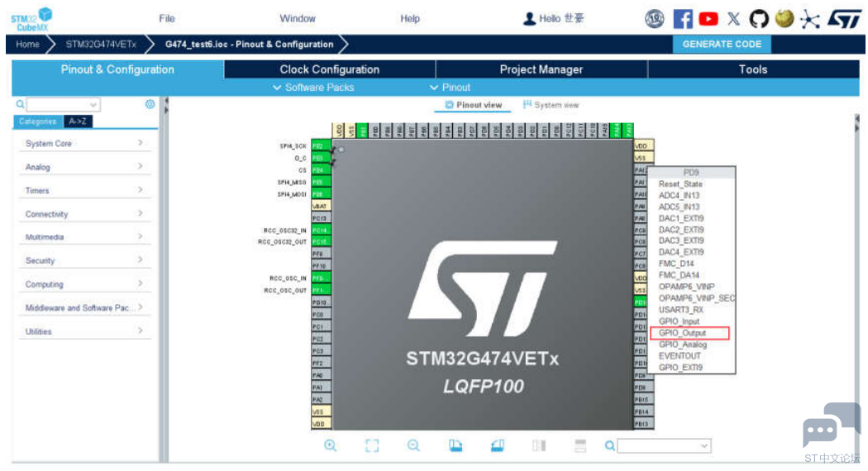Expand the Analog category
Screen dimensions: 868x471
coord(84,167)
